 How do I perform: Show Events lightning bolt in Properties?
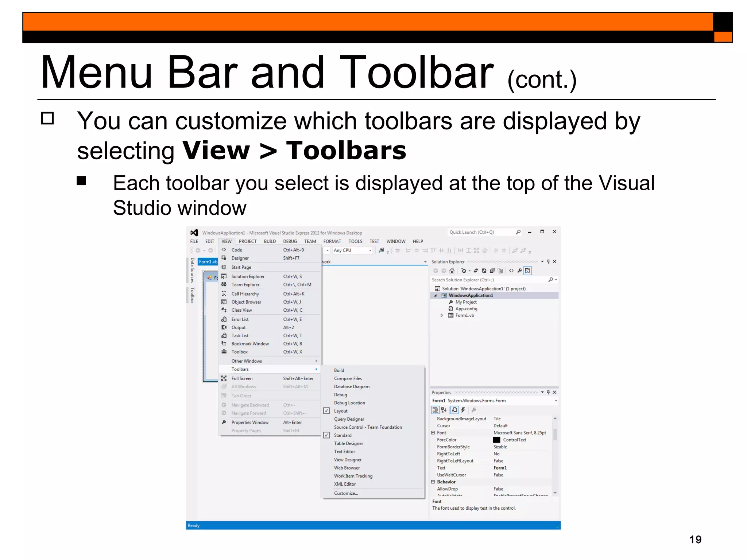[463, 410]
